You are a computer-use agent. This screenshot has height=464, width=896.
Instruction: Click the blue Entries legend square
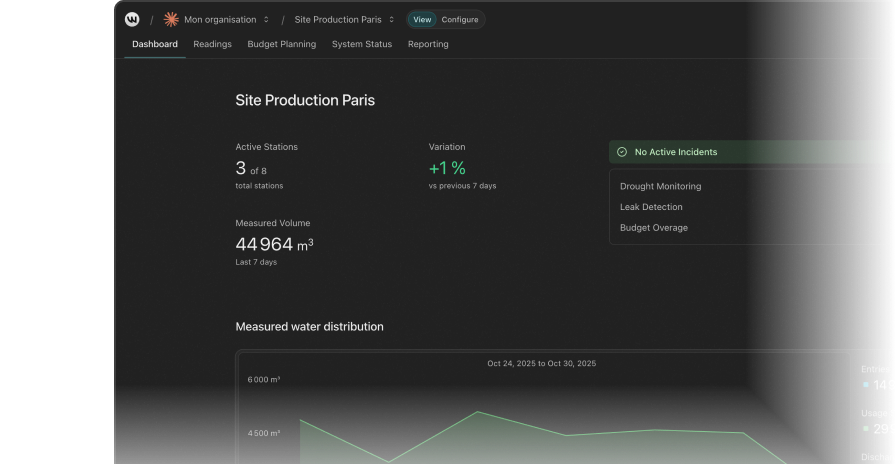(x=866, y=385)
